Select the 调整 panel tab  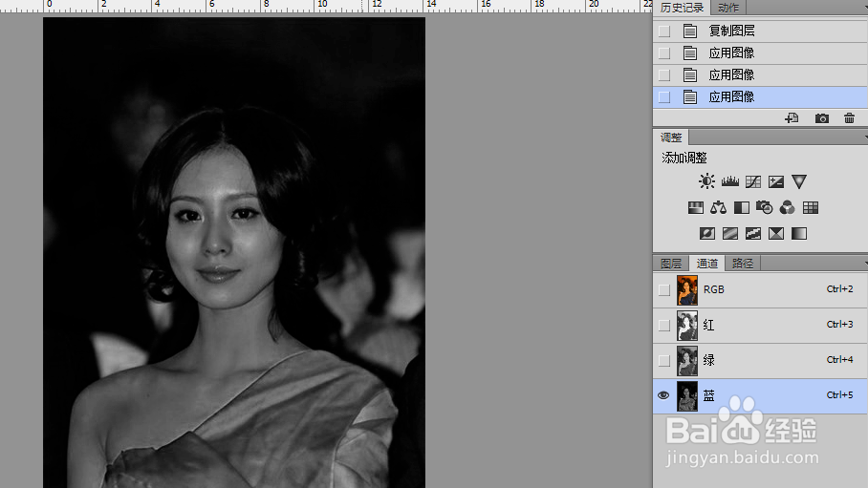pos(671,138)
